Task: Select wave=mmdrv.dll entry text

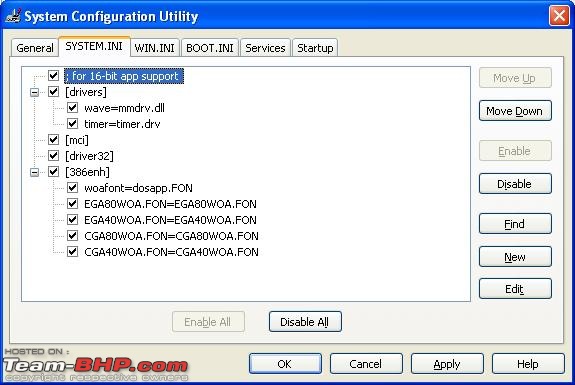Action: click(x=124, y=108)
